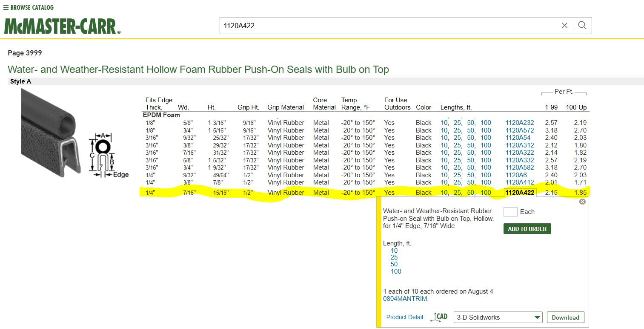
Task: Click the Grip Material column header
Action: pyautogui.click(x=286, y=107)
